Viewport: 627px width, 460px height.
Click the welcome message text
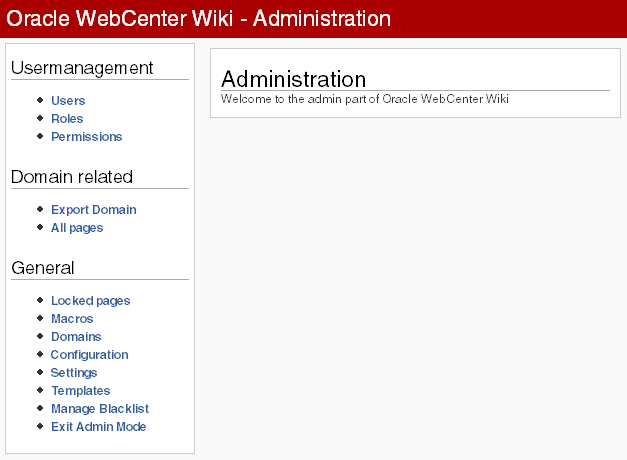[x=365, y=99]
